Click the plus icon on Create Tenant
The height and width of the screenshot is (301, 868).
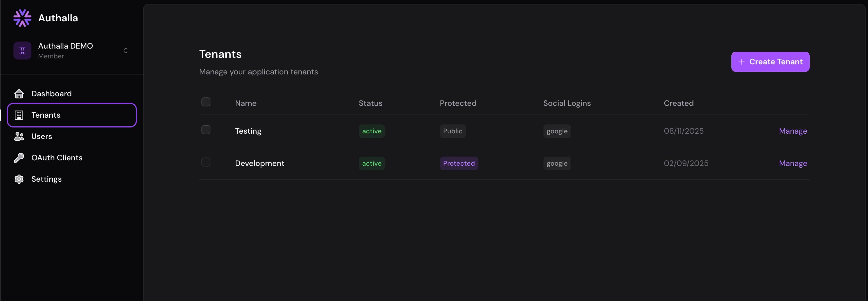(x=741, y=62)
